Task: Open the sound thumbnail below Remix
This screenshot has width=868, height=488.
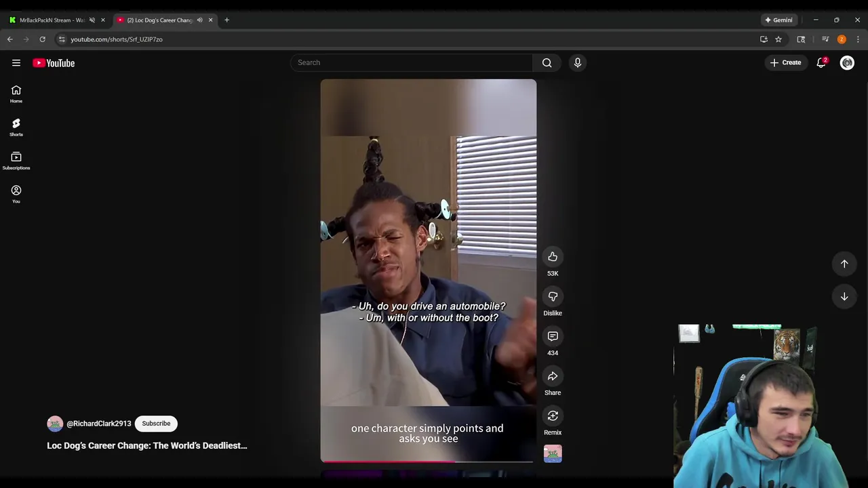Action: coord(553,453)
